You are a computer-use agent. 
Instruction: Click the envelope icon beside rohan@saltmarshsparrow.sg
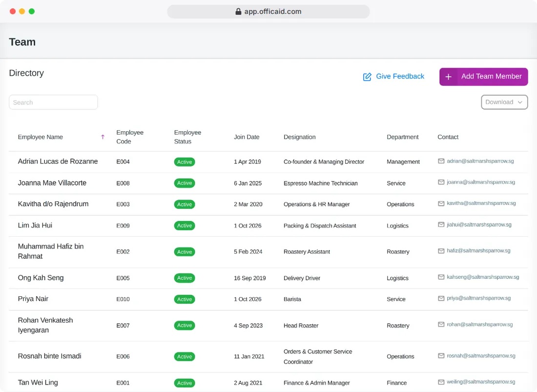[x=441, y=325]
